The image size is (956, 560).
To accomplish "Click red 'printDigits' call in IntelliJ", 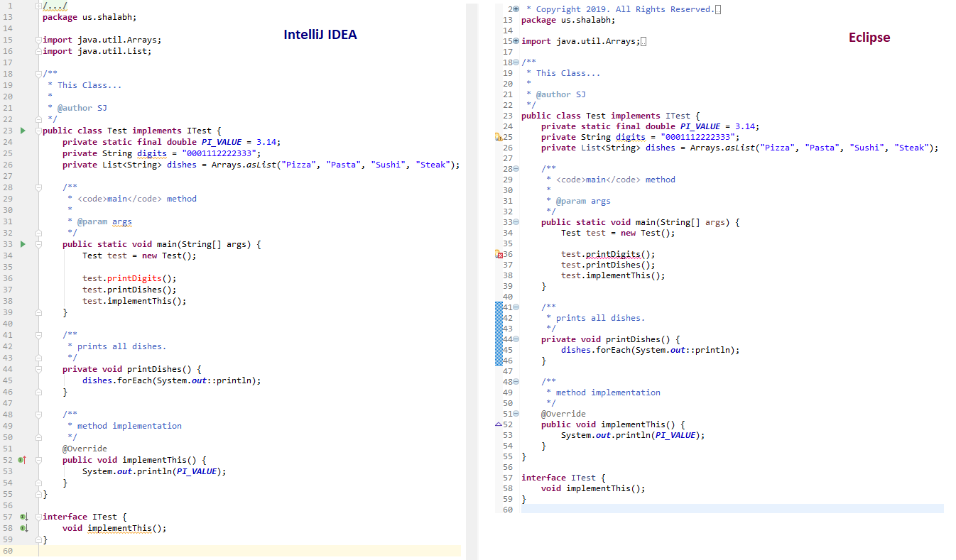I will 134,278.
